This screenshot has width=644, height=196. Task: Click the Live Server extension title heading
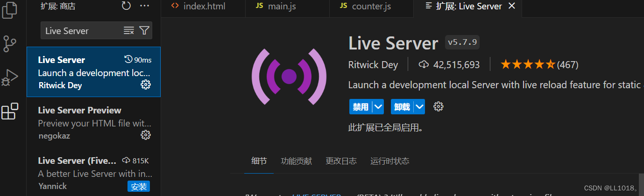393,43
